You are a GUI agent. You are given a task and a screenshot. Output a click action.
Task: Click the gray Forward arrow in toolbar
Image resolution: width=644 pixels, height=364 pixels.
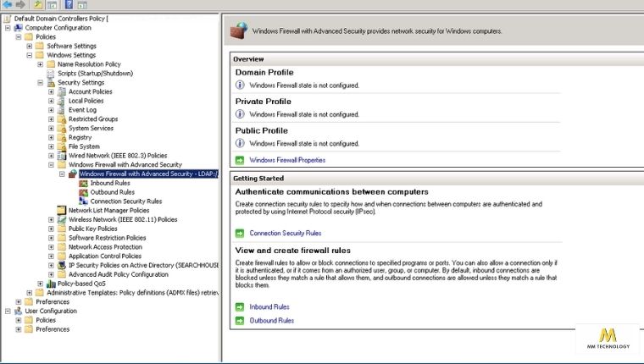(x=20, y=4)
